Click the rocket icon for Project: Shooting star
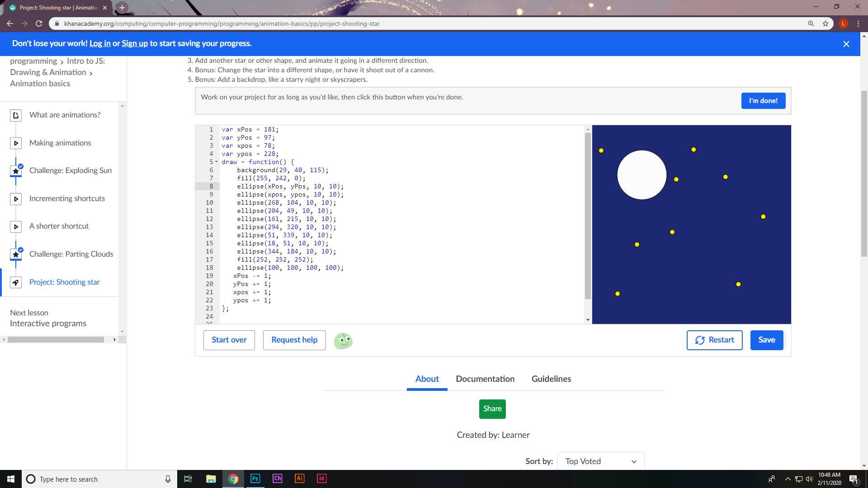The height and width of the screenshot is (488, 868). [16, 282]
